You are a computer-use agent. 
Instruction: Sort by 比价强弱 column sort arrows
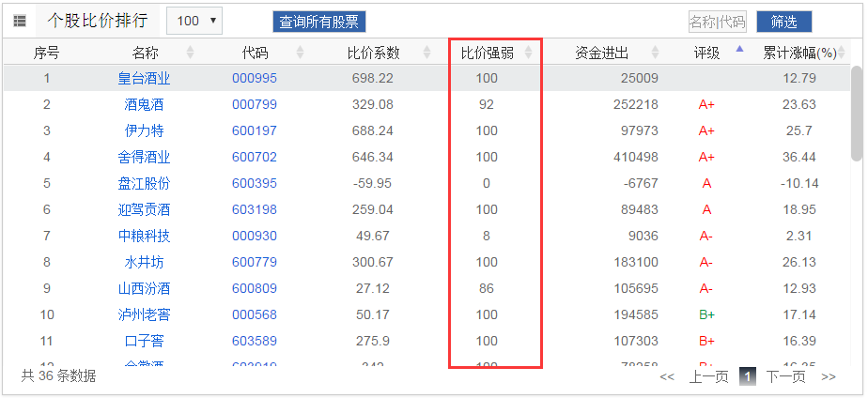click(x=528, y=53)
